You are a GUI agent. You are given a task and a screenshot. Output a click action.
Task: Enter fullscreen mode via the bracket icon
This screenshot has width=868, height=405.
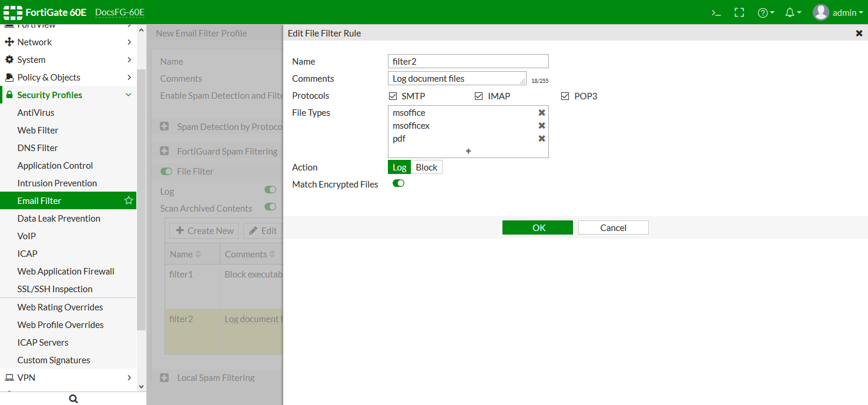(x=739, y=12)
